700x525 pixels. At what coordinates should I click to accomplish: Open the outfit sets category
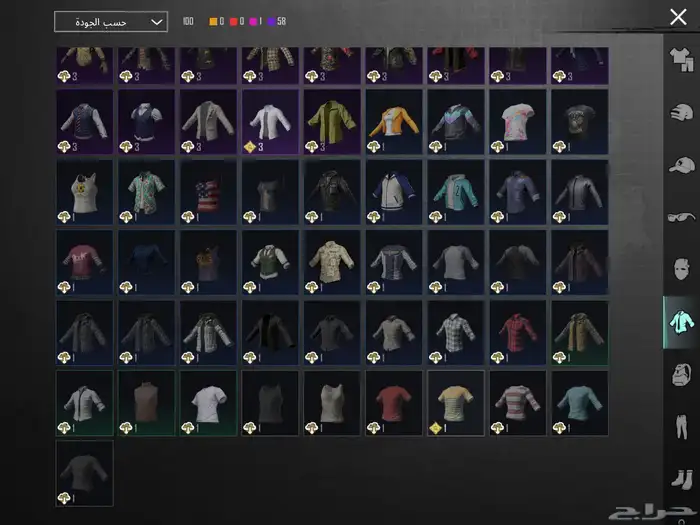681,64
